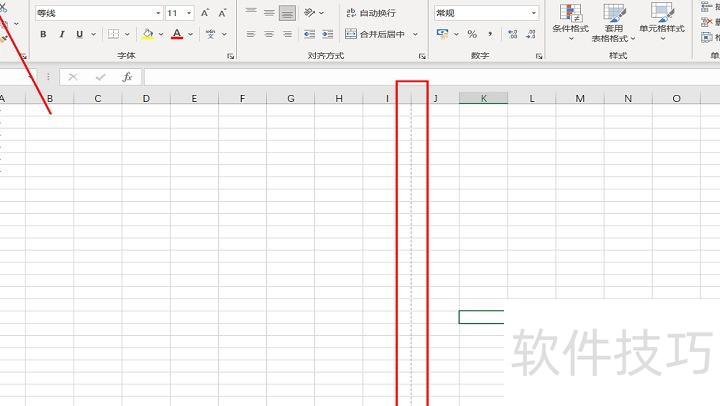Open font color dropdown arrow
Screen dimensions: 720x406
[191, 34]
